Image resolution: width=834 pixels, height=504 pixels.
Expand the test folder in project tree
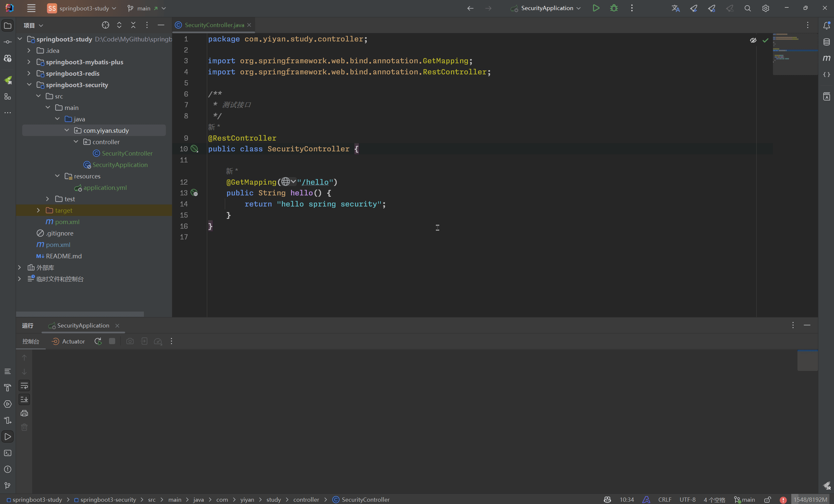[x=47, y=199]
